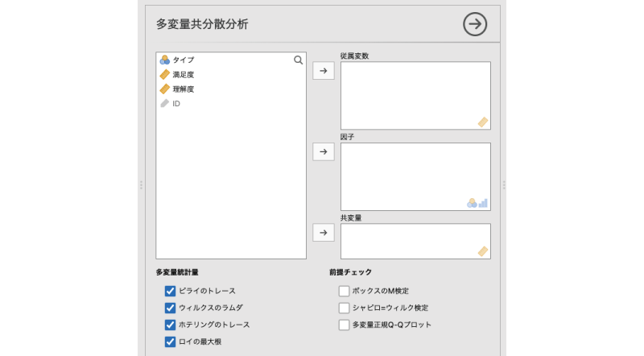
Task: Select the 満足度 variable
Action: point(183,75)
